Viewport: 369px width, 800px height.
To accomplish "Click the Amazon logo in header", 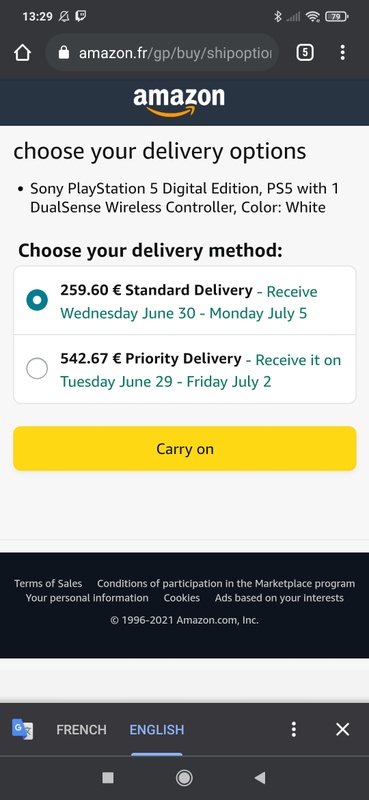I will [179, 102].
